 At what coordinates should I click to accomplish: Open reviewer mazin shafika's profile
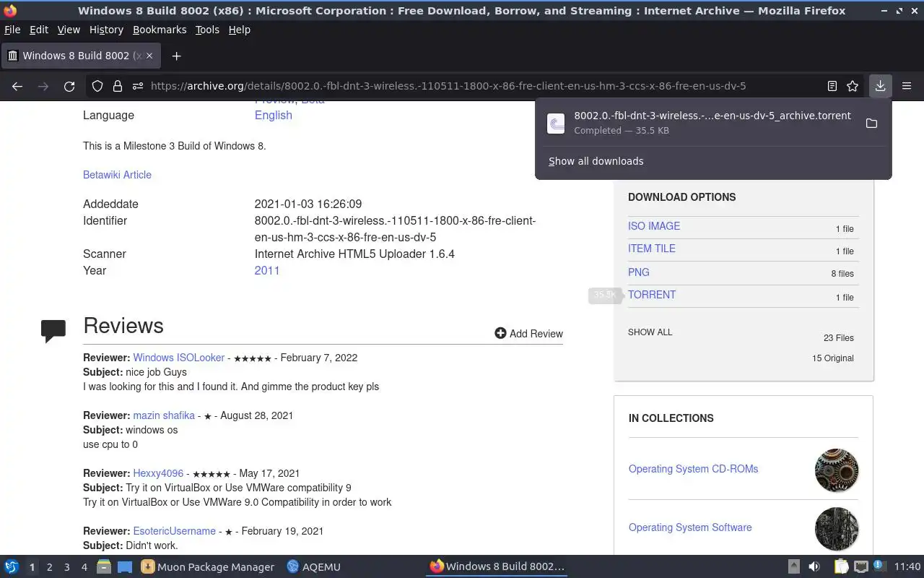[x=164, y=415]
